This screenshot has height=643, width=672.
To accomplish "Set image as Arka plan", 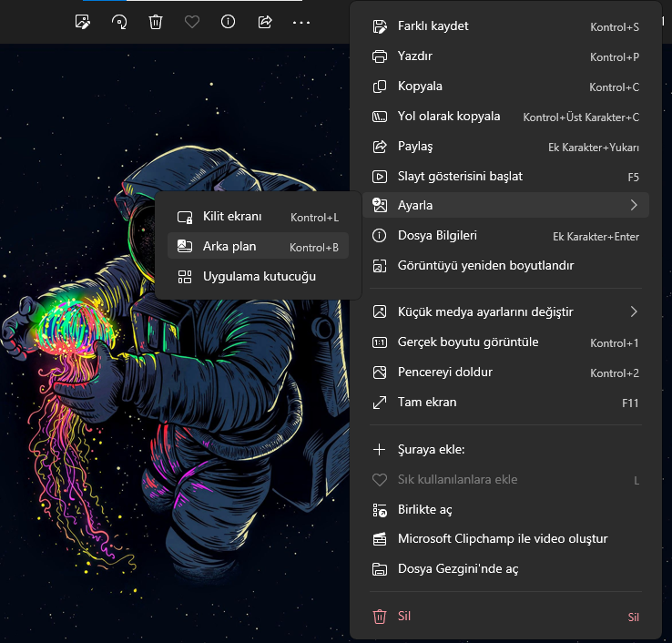I will coord(258,247).
